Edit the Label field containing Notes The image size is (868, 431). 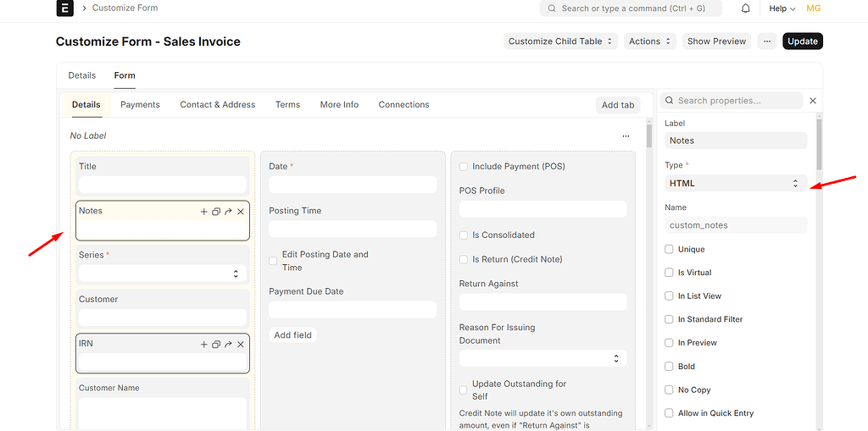click(736, 141)
